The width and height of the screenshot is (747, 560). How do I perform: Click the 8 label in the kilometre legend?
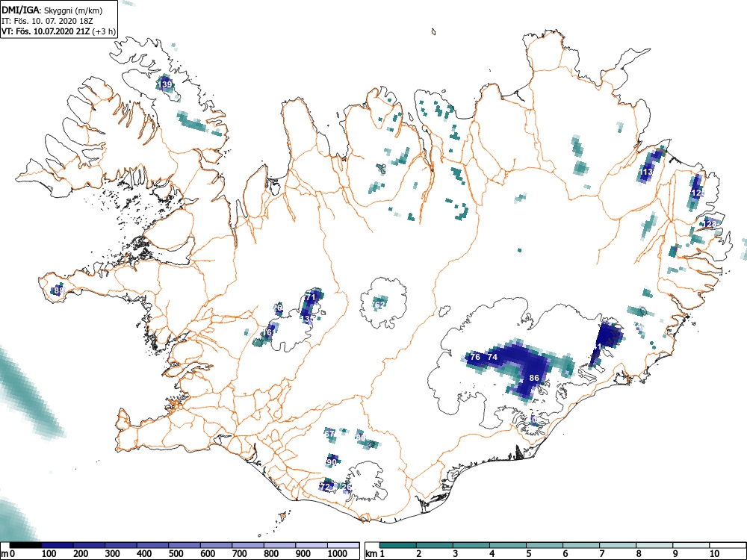point(639,554)
